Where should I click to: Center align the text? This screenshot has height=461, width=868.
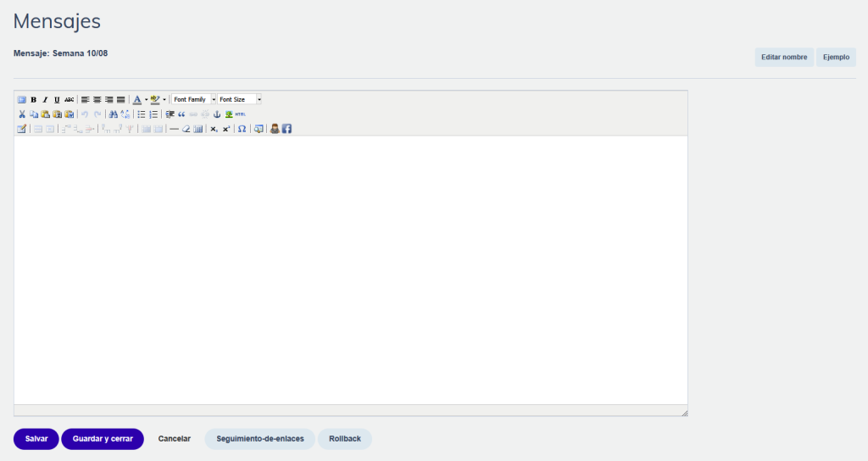(x=97, y=100)
